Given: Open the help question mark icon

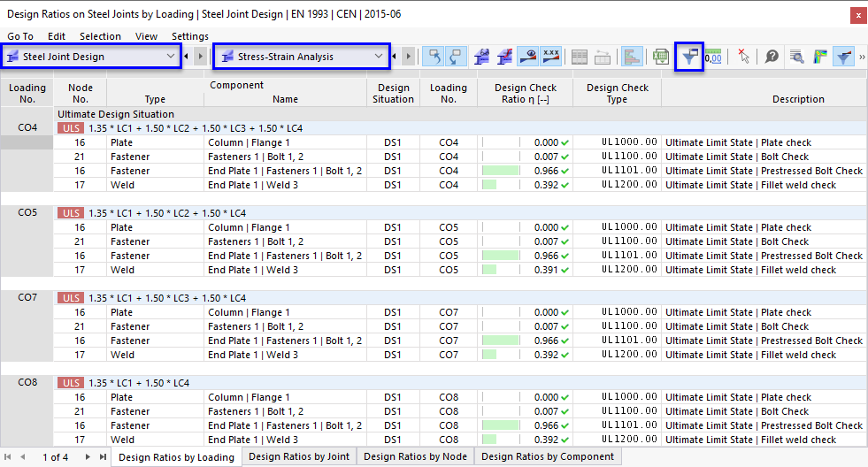Looking at the screenshot, I should (x=772, y=57).
